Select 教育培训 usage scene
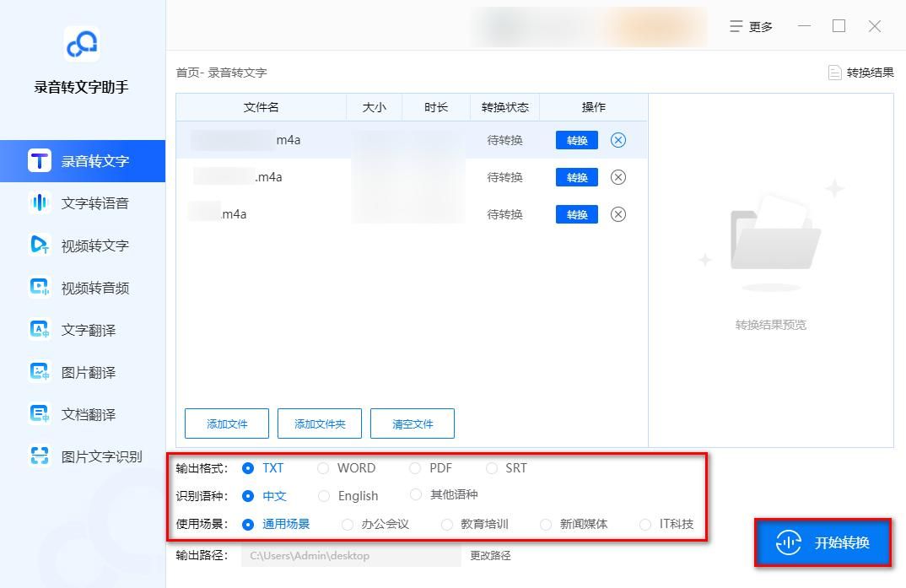 pyautogui.click(x=474, y=524)
